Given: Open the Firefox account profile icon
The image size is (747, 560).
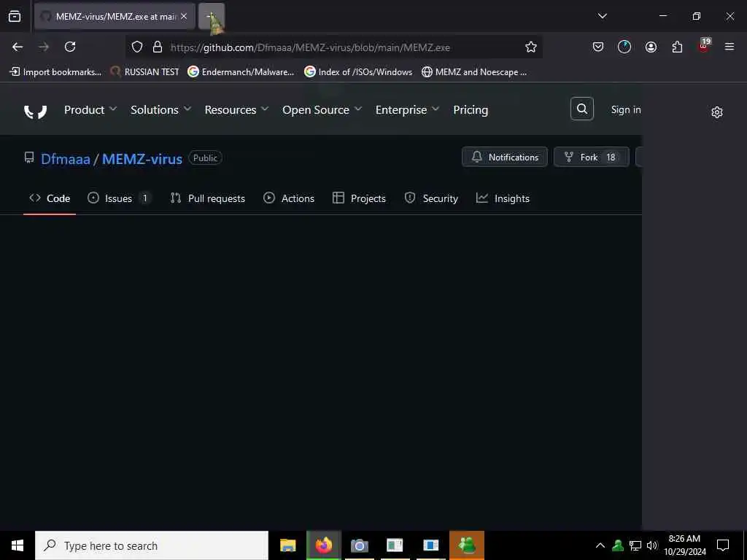Looking at the screenshot, I should [x=651, y=47].
